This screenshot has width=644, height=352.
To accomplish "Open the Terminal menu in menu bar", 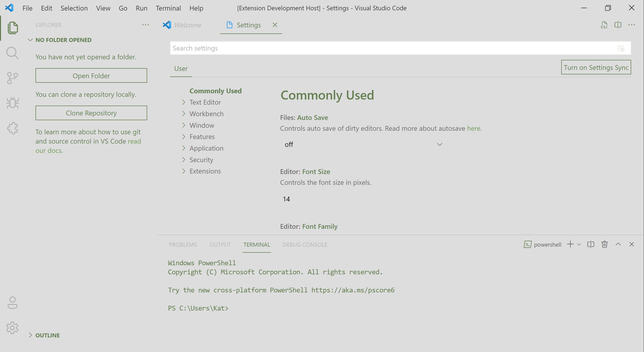I will click(x=168, y=8).
